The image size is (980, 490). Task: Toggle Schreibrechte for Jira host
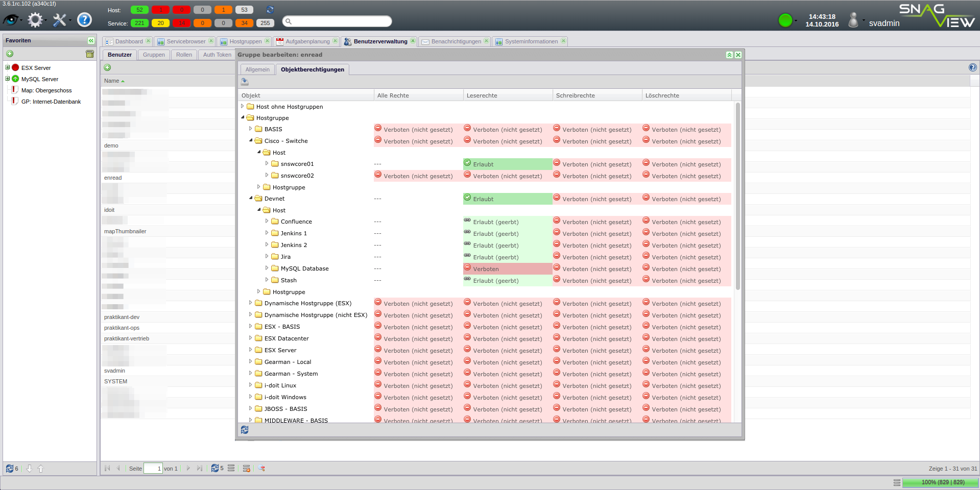coord(597,257)
